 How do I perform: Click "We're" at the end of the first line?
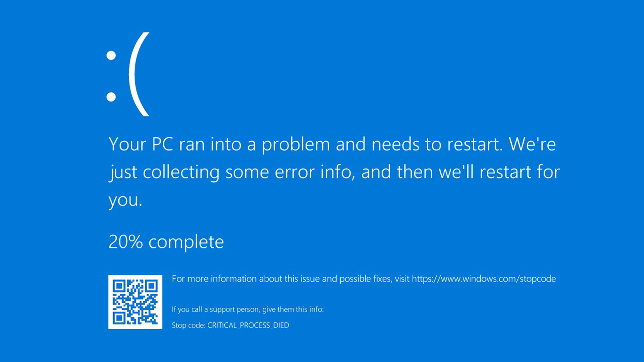532,144
